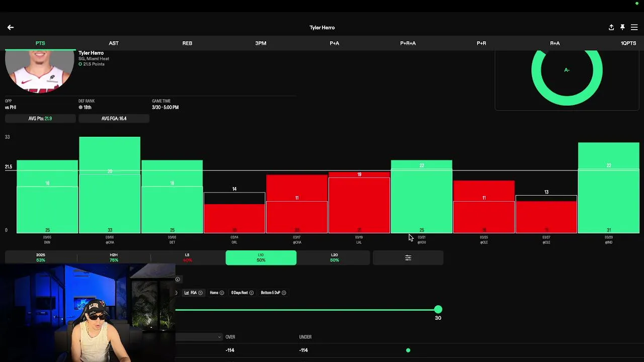Remove the FGA filter chip
Screen dimensions: 644x362
200,293
